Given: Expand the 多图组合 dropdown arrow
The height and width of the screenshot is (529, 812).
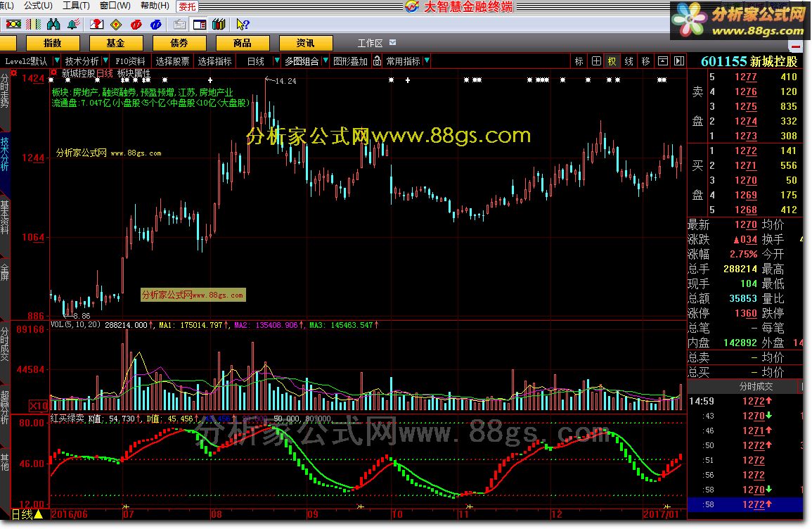Looking at the screenshot, I should (326, 61).
